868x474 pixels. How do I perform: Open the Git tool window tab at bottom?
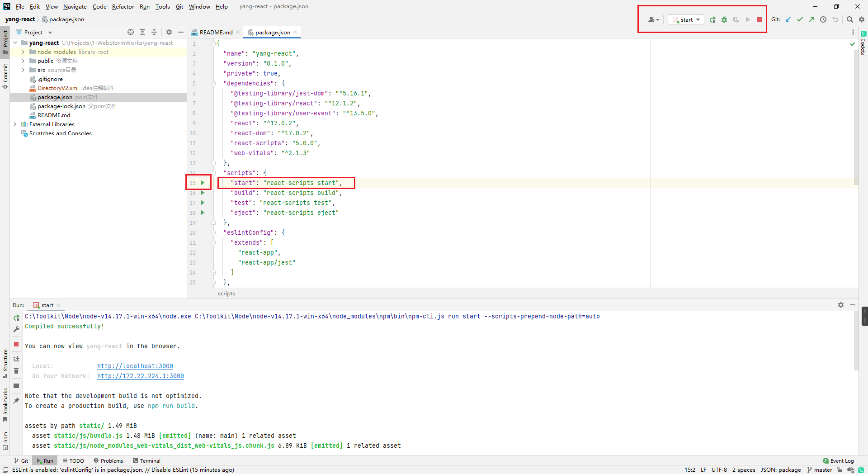coord(21,461)
